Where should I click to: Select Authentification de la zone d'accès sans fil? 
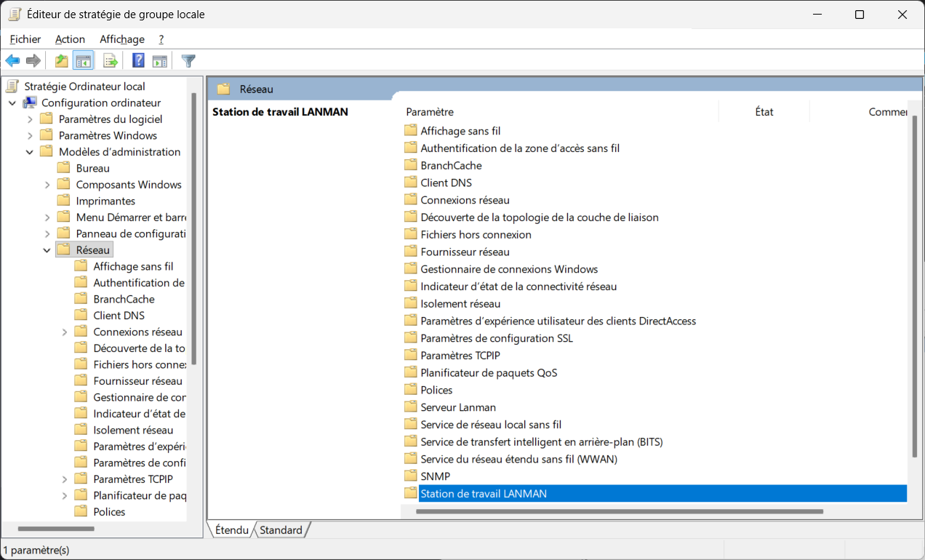[520, 148]
